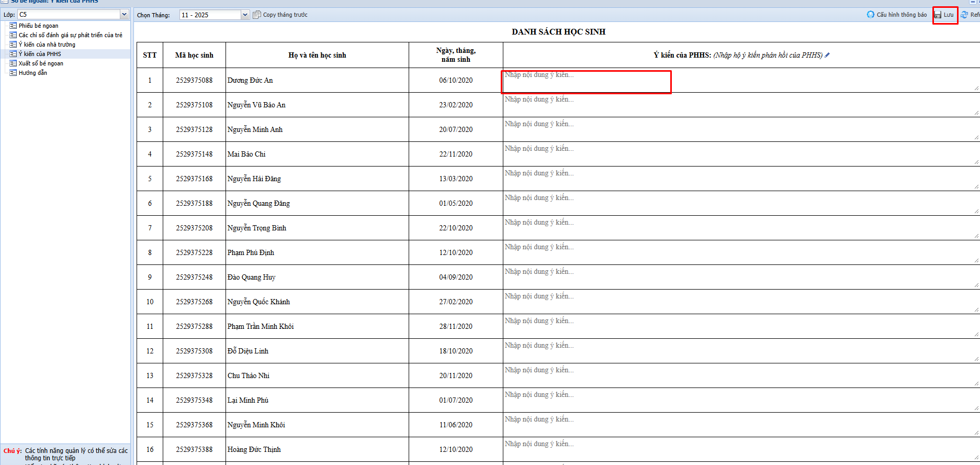
Task: Open the Lớp class dropdown arrow
Action: pyautogui.click(x=124, y=15)
